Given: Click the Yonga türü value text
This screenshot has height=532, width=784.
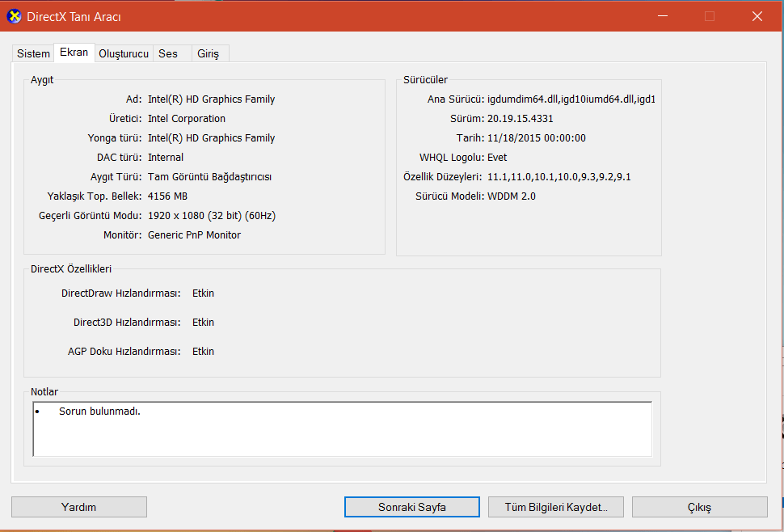Looking at the screenshot, I should pos(212,138).
